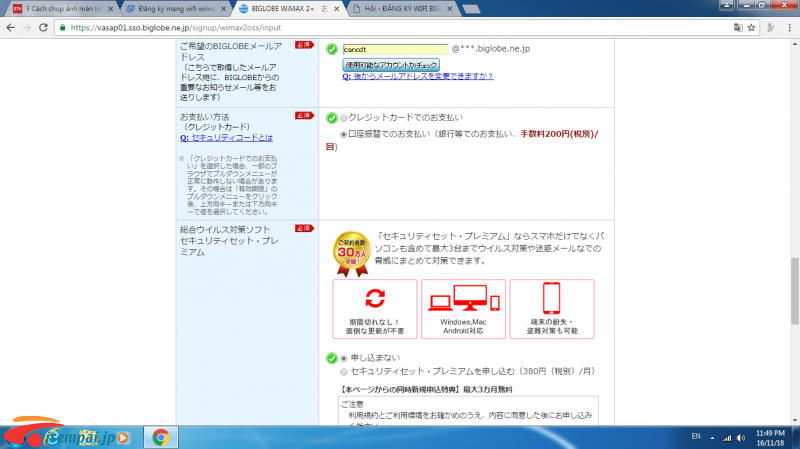
Task: Click the '@***.biglobe.ne.jp' domain text
Action: click(491, 48)
